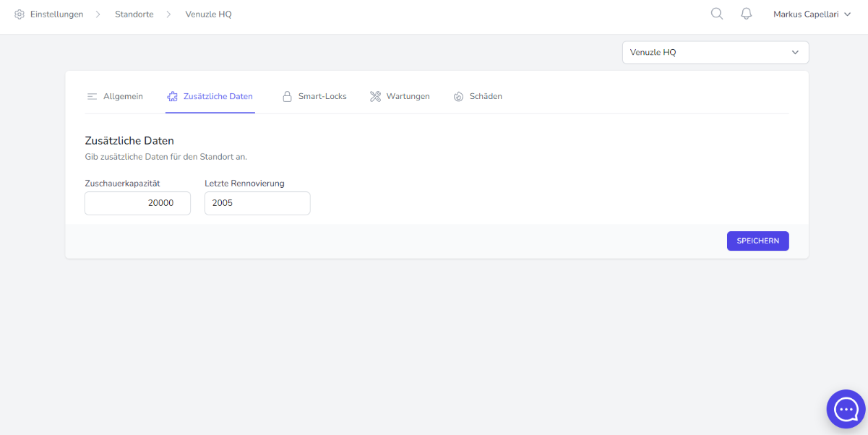Open the notifications bell icon
The height and width of the screenshot is (435, 868).
(x=747, y=14)
